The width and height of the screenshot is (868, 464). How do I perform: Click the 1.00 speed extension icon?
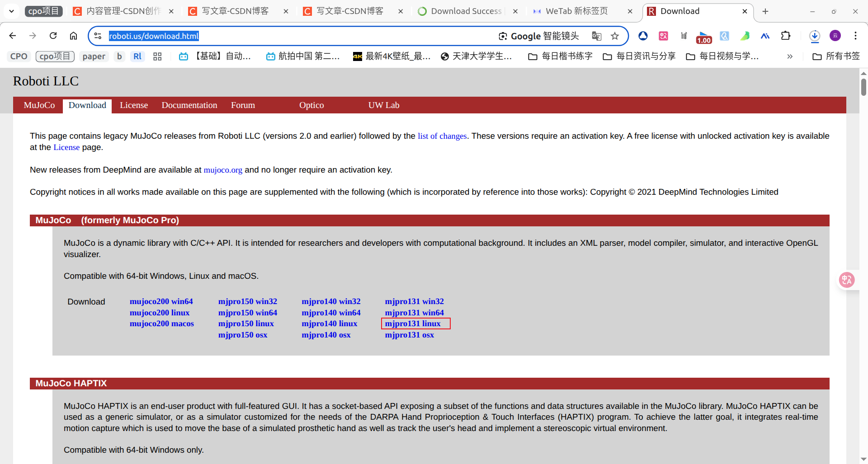[x=704, y=37]
